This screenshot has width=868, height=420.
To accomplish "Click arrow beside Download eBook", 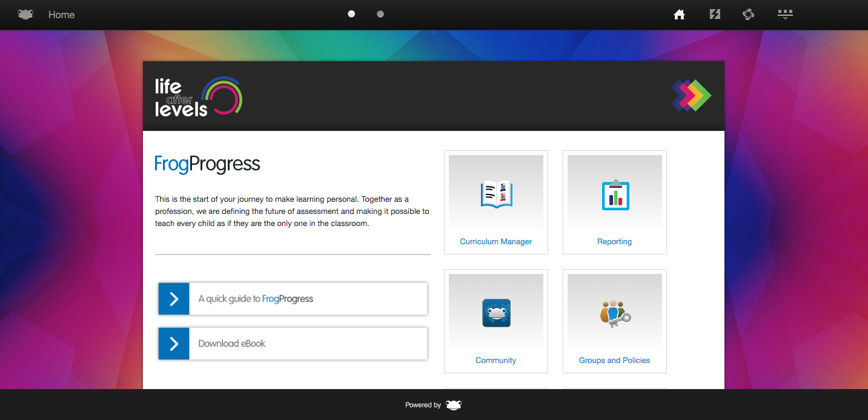I will point(174,344).
